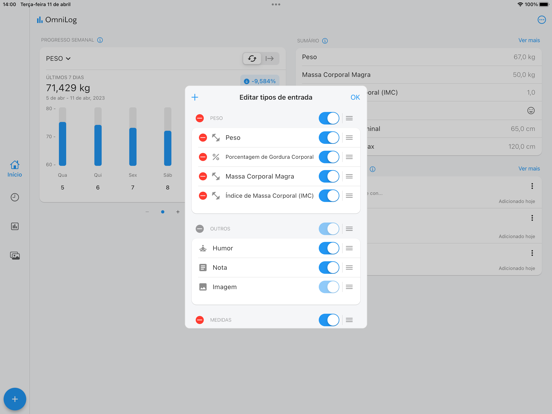Delete the Peso entry type
552x414 pixels.
tap(203, 137)
